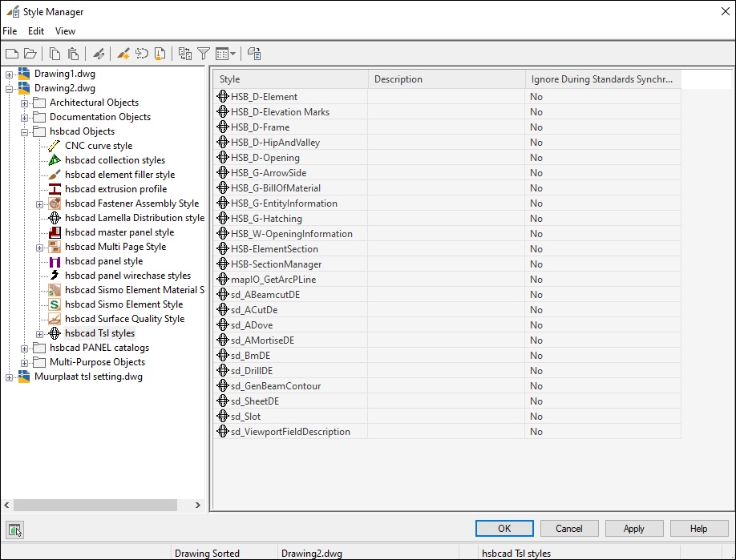Expand hsbcad Multi Page Style node
Image resolution: width=736 pixels, height=560 pixels.
tap(40, 248)
